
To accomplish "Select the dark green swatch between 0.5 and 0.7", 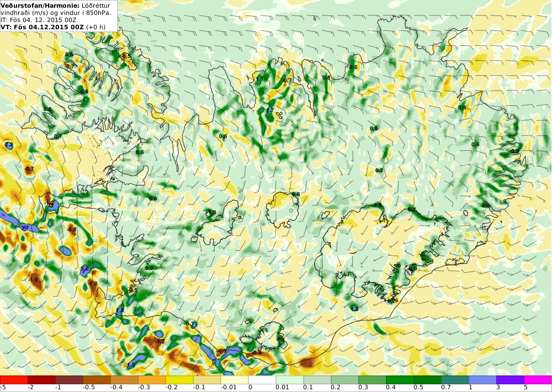I will (x=427, y=380).
